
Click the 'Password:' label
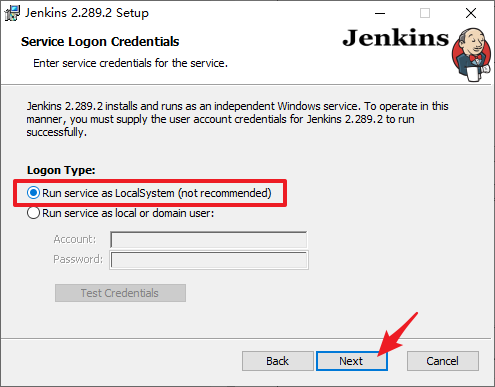pos(78,259)
